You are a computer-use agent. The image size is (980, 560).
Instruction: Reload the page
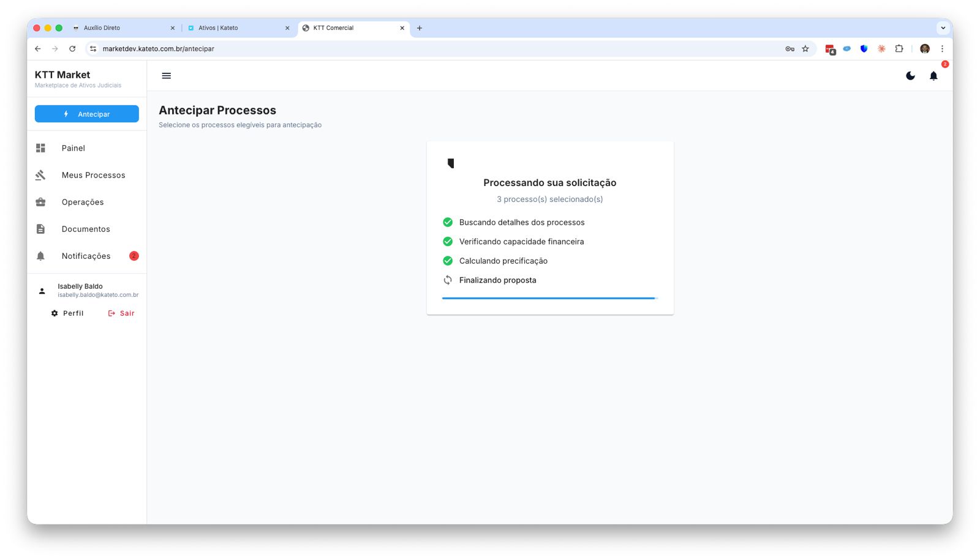pyautogui.click(x=72, y=49)
